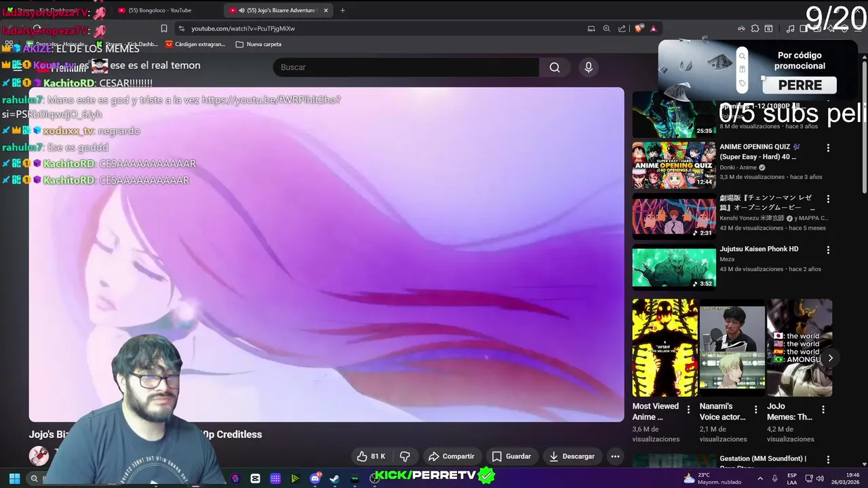Click the youtube.com address bar URL
The height and width of the screenshot is (488, 868).
(x=243, y=28)
